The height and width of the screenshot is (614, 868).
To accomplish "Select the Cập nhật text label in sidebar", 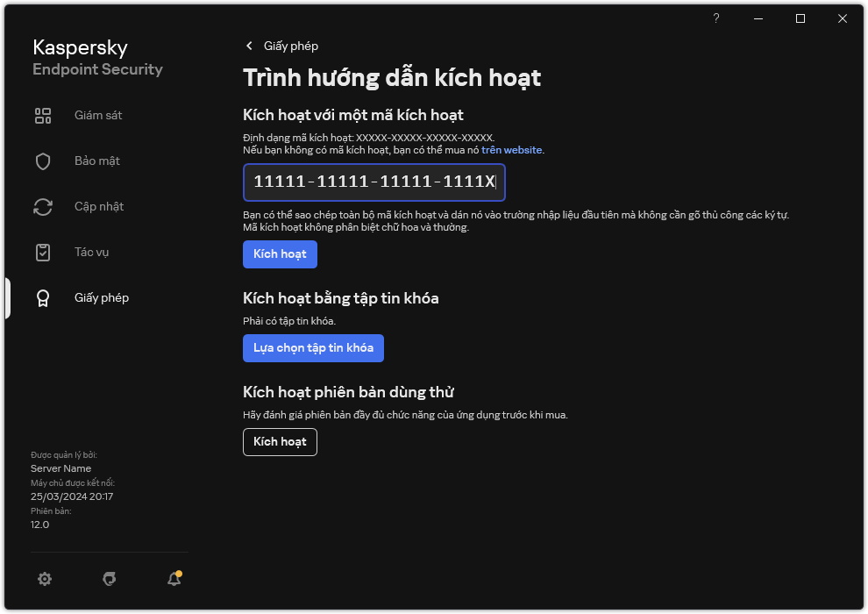I will [99, 207].
